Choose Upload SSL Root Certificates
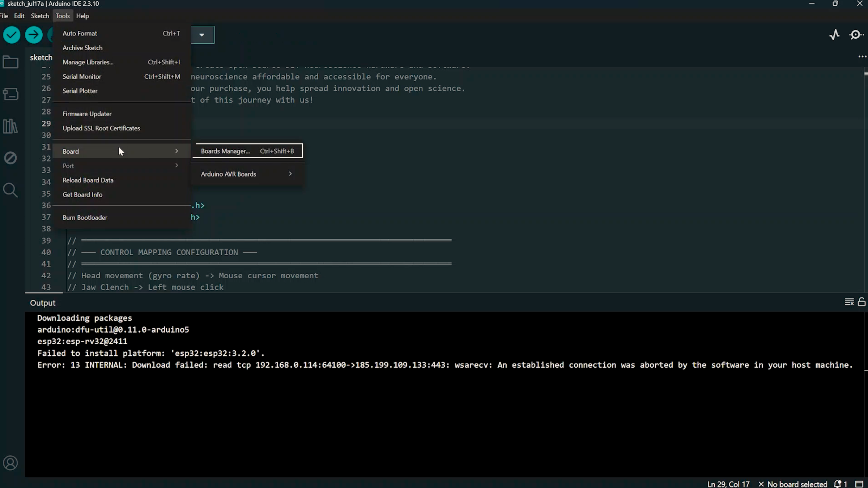 (x=122, y=128)
